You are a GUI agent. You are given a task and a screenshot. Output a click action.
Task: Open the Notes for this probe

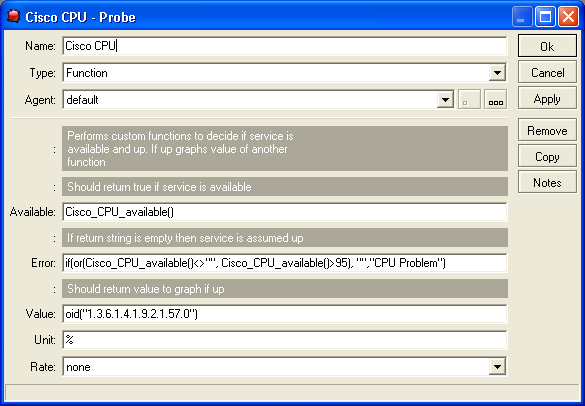point(547,182)
